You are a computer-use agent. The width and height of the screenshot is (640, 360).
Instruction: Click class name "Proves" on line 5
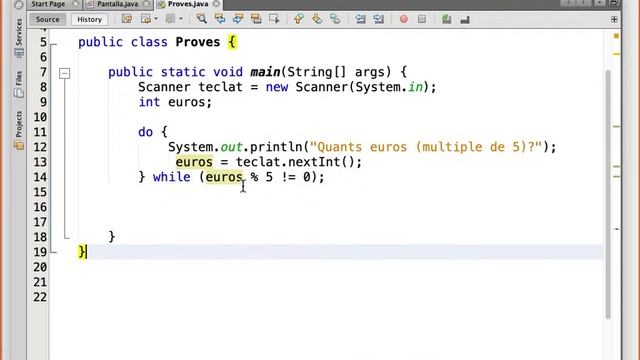[198, 42]
